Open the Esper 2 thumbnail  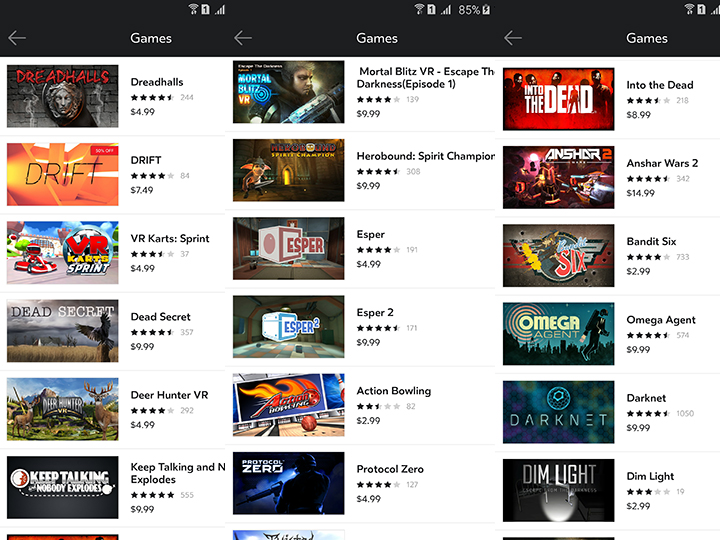coord(288,326)
